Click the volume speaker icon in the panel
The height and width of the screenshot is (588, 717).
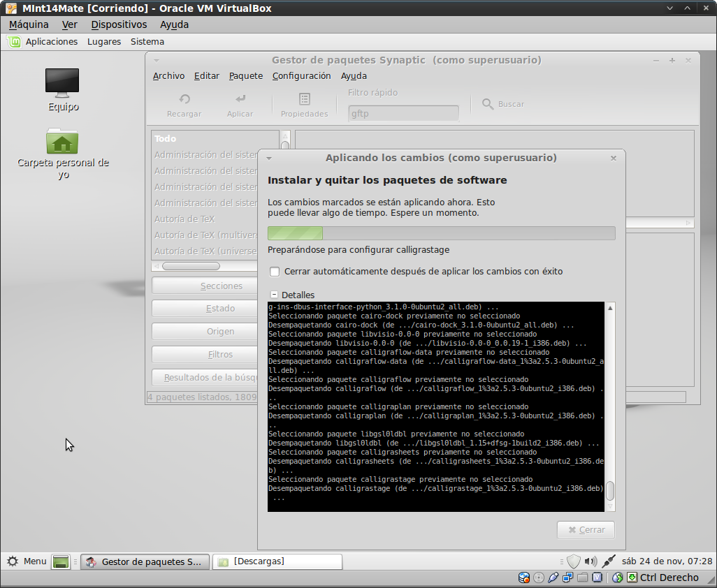pyautogui.click(x=591, y=561)
